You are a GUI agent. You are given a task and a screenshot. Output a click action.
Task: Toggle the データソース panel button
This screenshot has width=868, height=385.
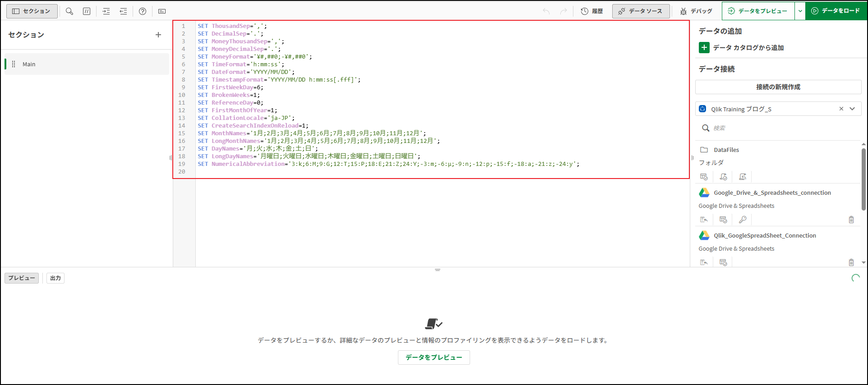(x=641, y=11)
